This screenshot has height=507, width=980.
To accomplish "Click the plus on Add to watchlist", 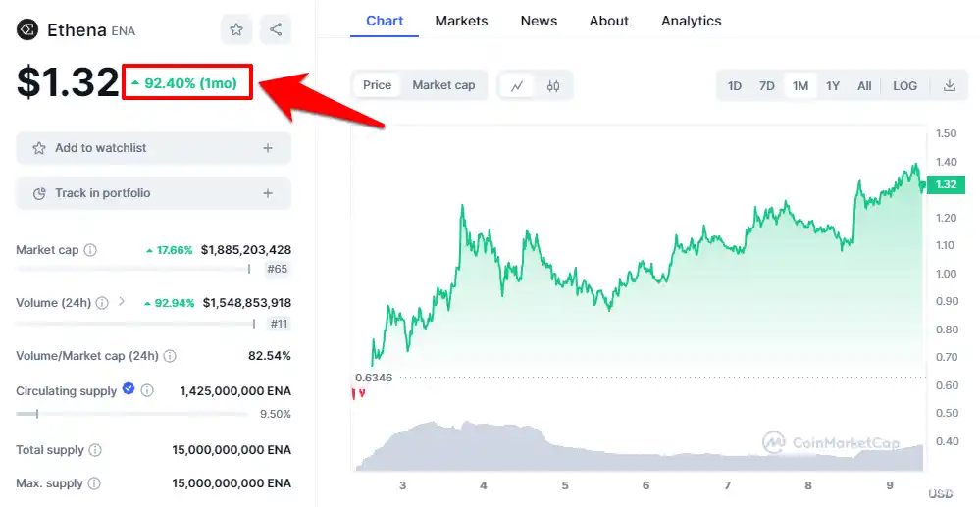I will (268, 148).
